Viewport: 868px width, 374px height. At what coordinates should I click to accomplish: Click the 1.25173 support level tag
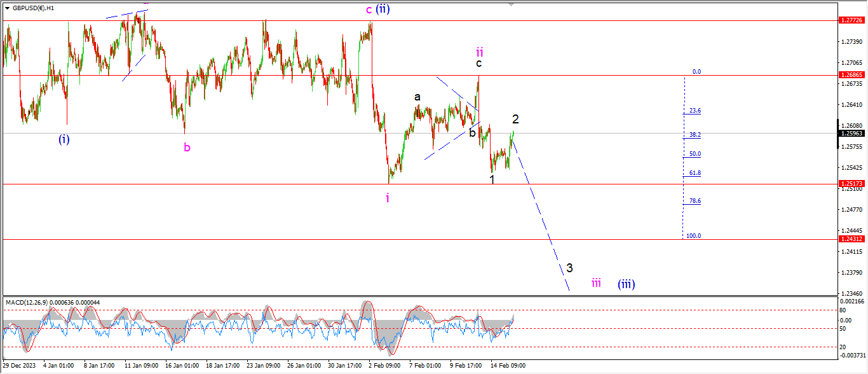851,184
